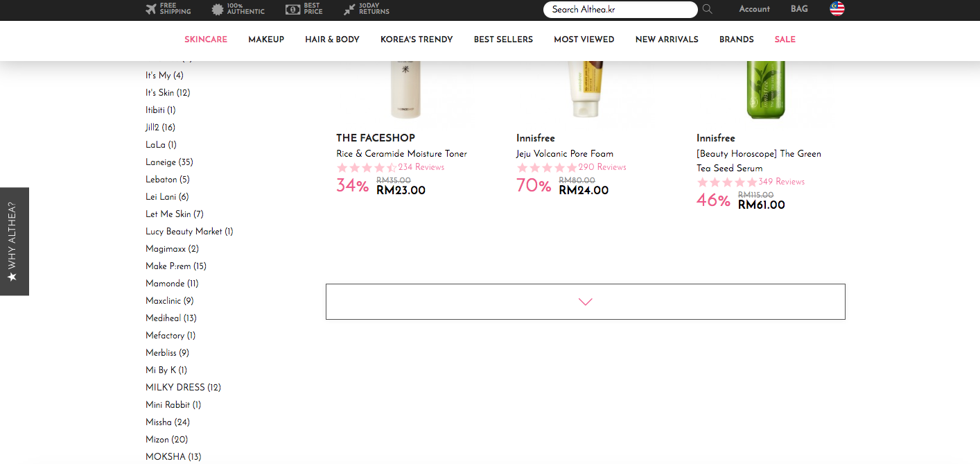Image resolution: width=980 pixels, height=464 pixels.
Task: Filter by brand Mi By K (1)
Action: (166, 370)
